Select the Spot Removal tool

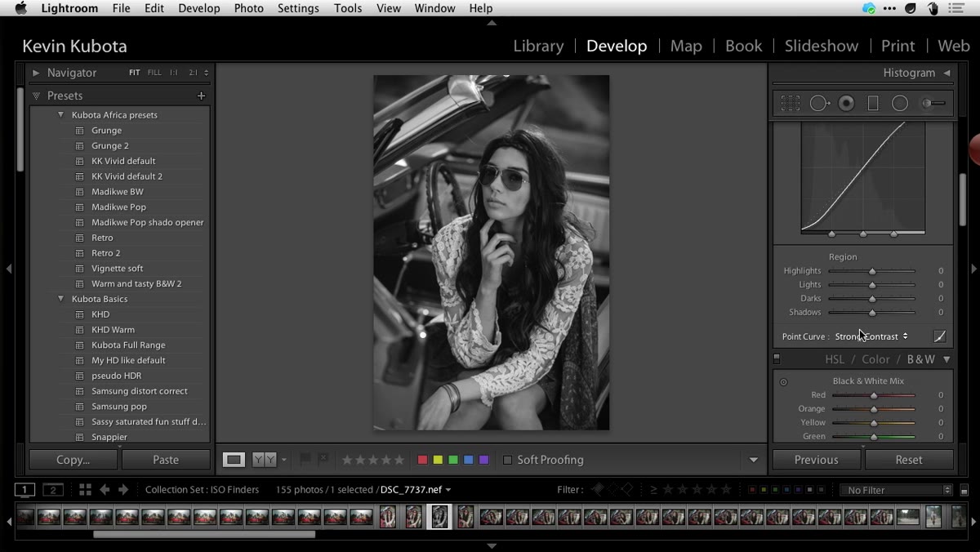[x=819, y=104]
